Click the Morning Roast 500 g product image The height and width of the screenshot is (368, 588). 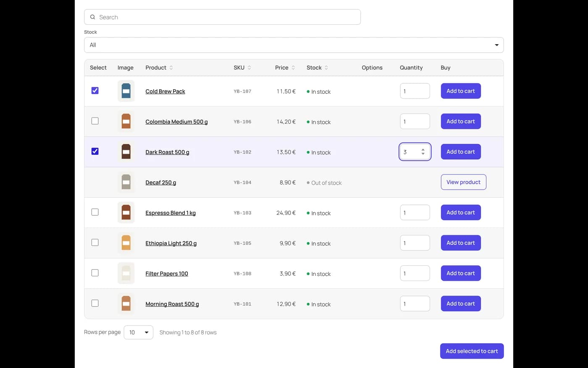pyautogui.click(x=126, y=303)
